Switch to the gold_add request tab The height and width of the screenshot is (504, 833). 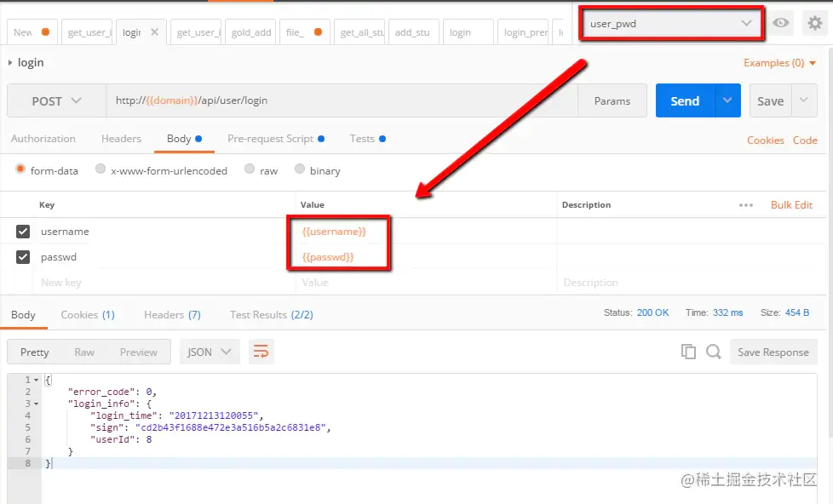click(x=250, y=32)
